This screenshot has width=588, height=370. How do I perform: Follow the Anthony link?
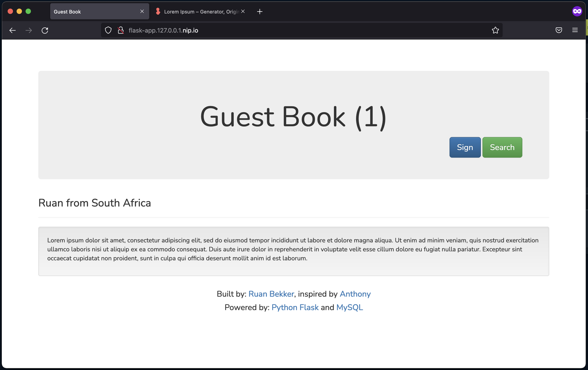coord(355,294)
